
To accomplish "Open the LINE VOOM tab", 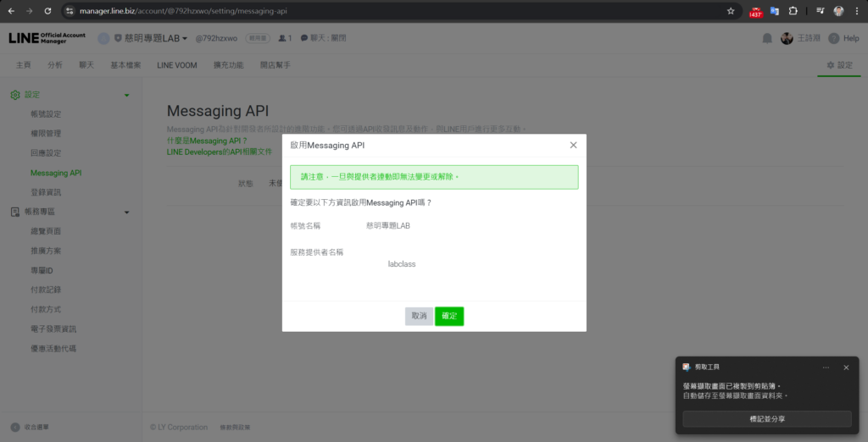I will pyautogui.click(x=177, y=64).
